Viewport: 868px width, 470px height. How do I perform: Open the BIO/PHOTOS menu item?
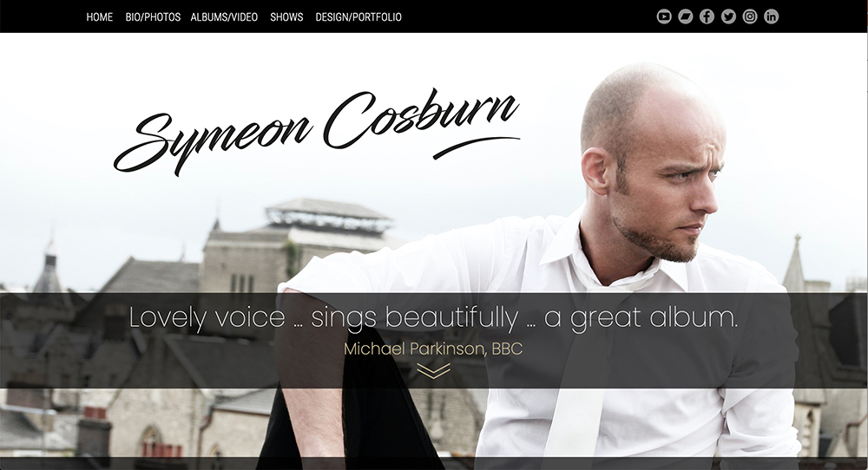[153, 17]
